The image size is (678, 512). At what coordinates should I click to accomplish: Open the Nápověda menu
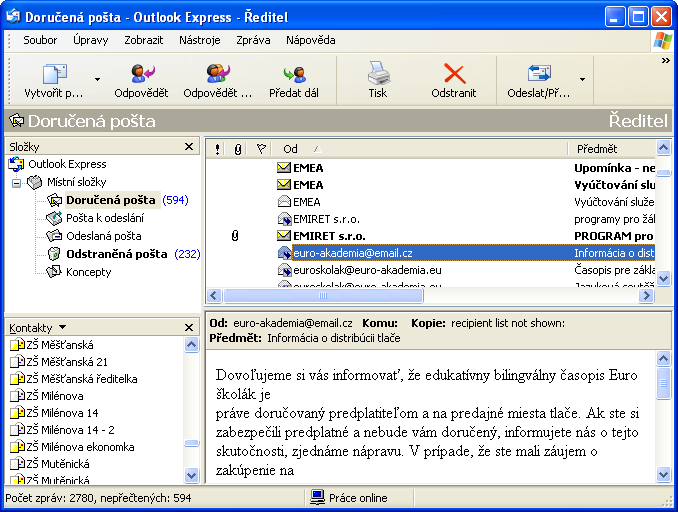pos(310,40)
